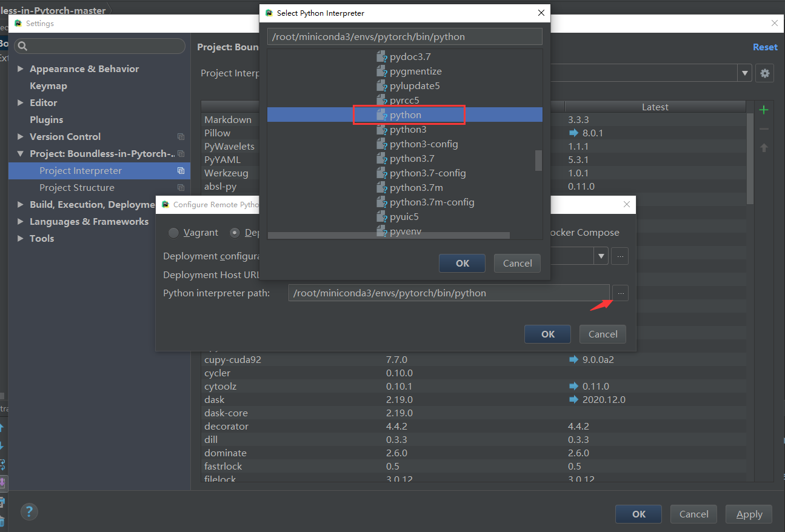
Task: Click the minus icon to uninstall a package
Action: coord(764,128)
